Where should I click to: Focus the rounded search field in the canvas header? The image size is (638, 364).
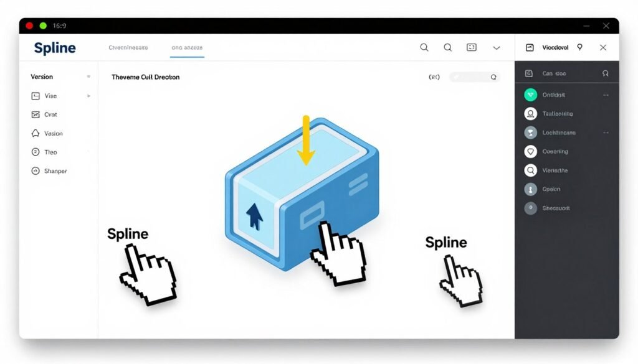pyautogui.click(x=474, y=77)
